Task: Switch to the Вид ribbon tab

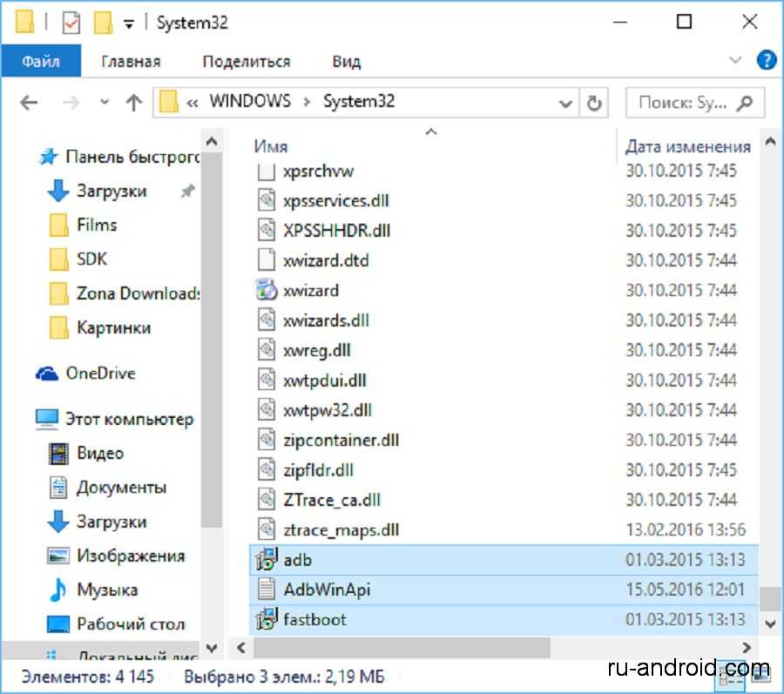Action: pos(346,62)
